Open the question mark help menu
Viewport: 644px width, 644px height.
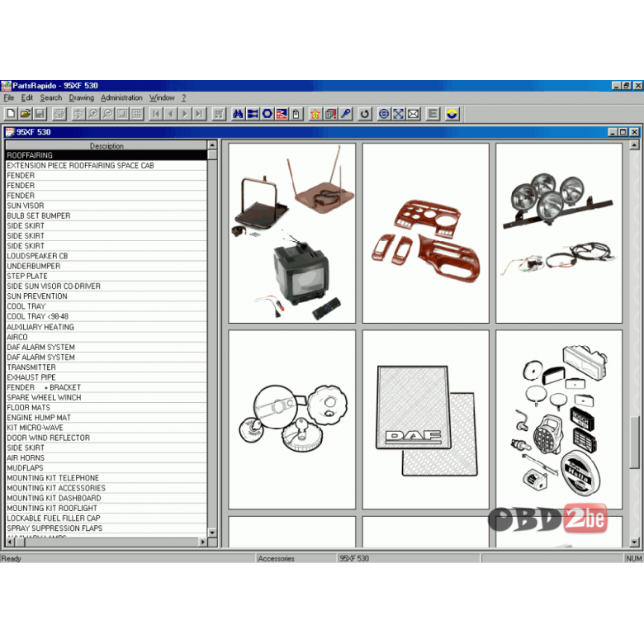(183, 97)
